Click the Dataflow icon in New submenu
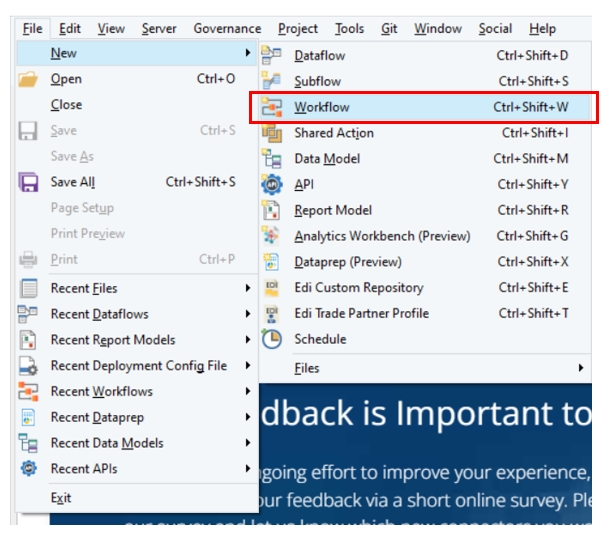Viewport: 613px width, 542px height. pyautogui.click(x=271, y=55)
